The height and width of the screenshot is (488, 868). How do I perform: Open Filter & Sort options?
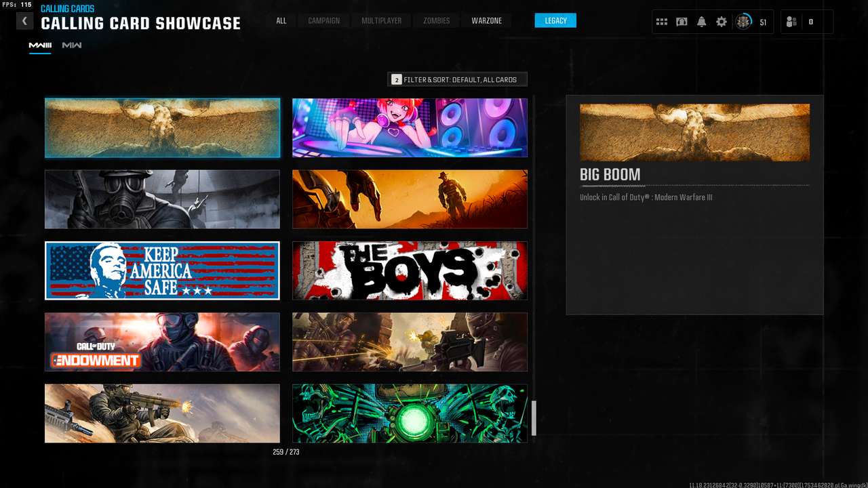tap(457, 79)
